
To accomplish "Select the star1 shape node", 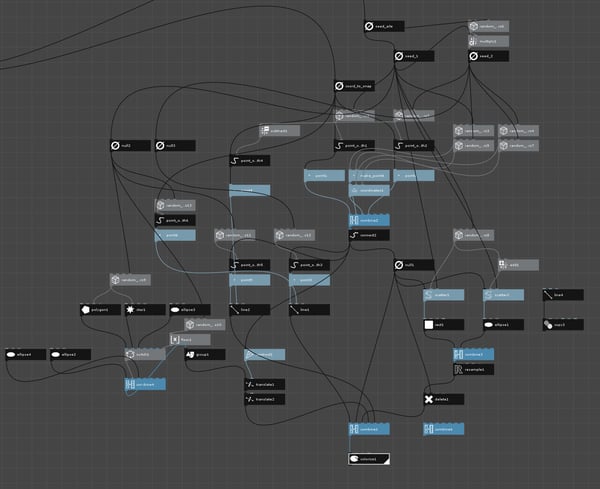I will pos(145,310).
